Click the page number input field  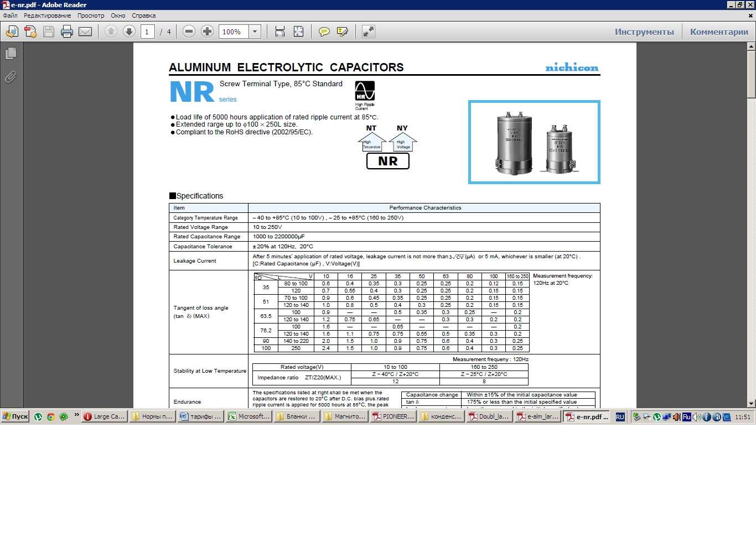[147, 32]
